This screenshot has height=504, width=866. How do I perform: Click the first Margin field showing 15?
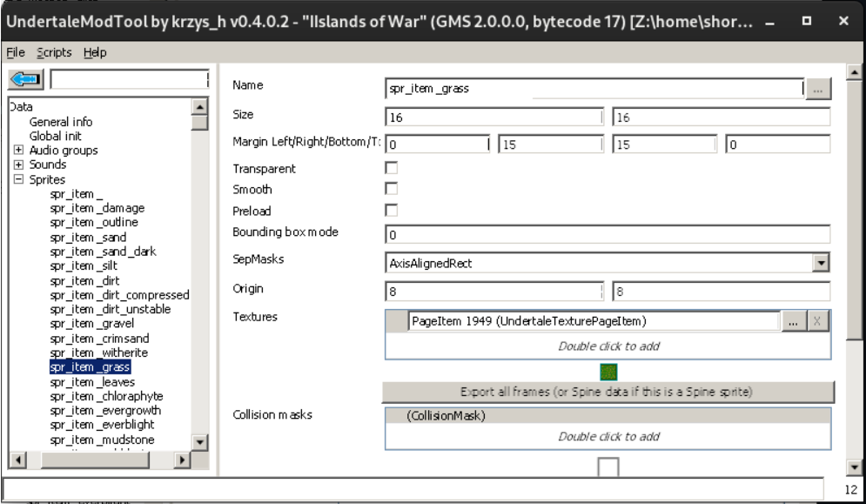[x=551, y=144]
